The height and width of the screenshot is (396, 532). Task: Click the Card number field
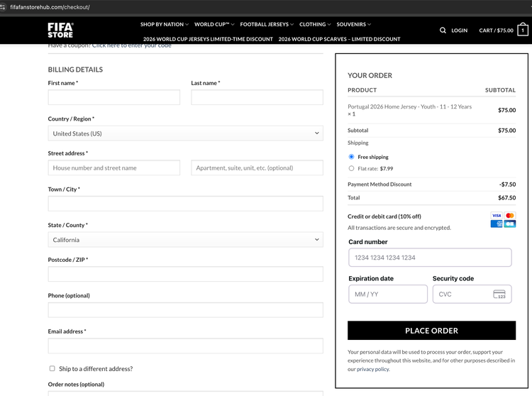(x=430, y=257)
